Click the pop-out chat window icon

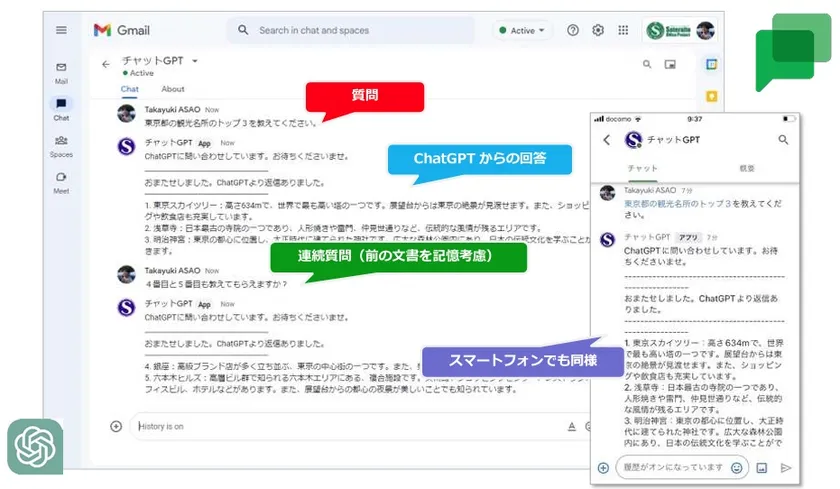coord(670,64)
